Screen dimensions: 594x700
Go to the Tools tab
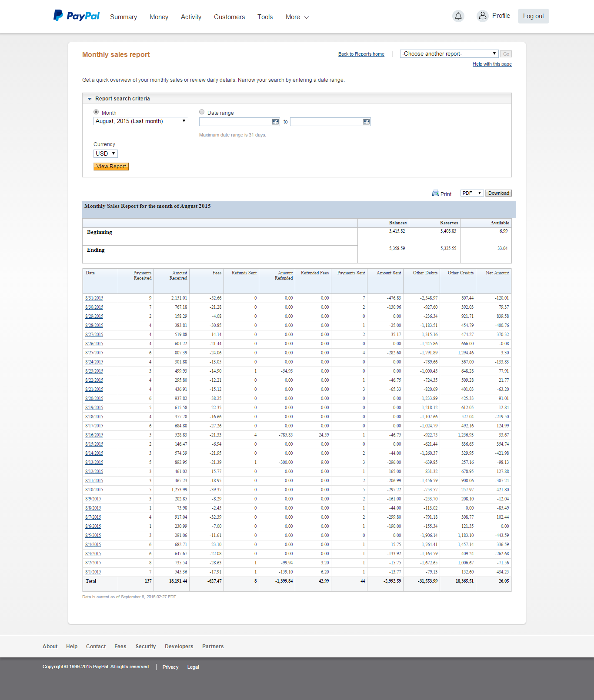coord(265,17)
